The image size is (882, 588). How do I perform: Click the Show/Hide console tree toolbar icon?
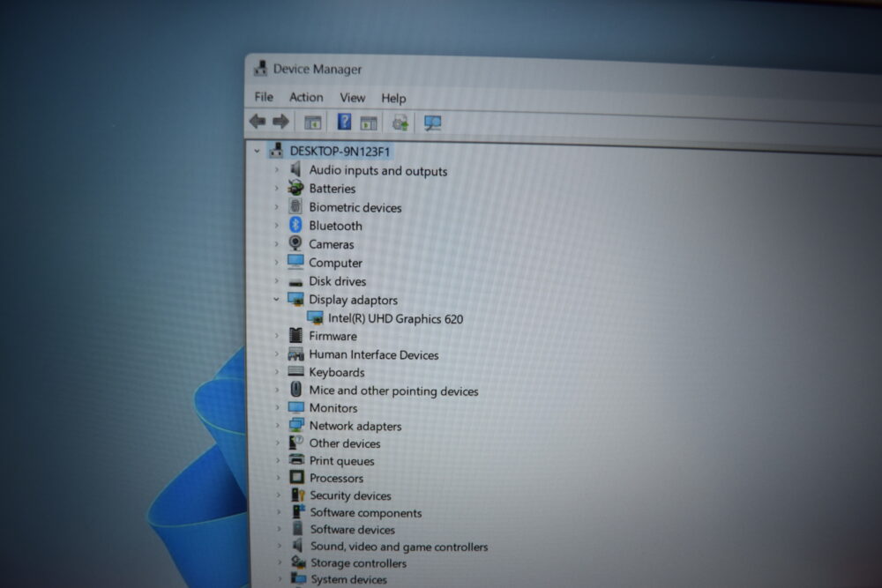[313, 122]
